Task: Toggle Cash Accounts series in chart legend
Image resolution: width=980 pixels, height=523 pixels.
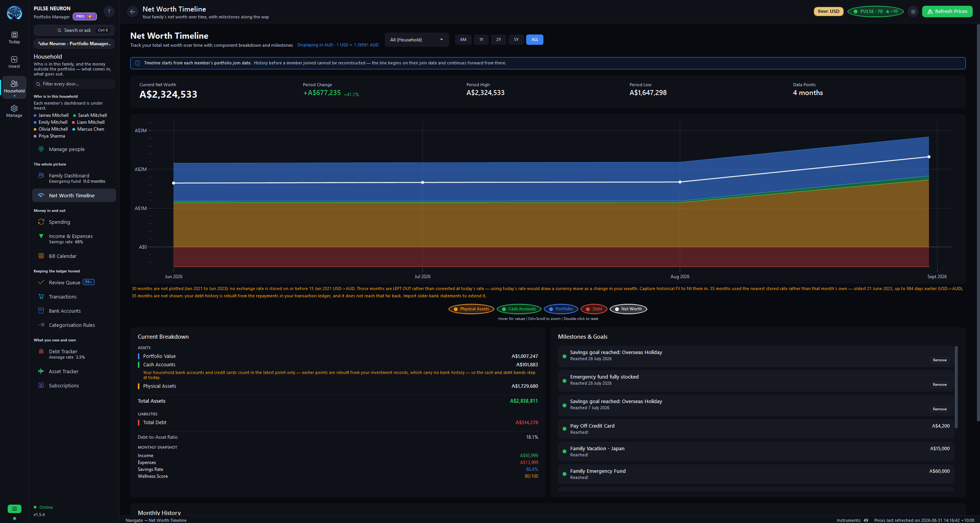Action: coord(519,309)
